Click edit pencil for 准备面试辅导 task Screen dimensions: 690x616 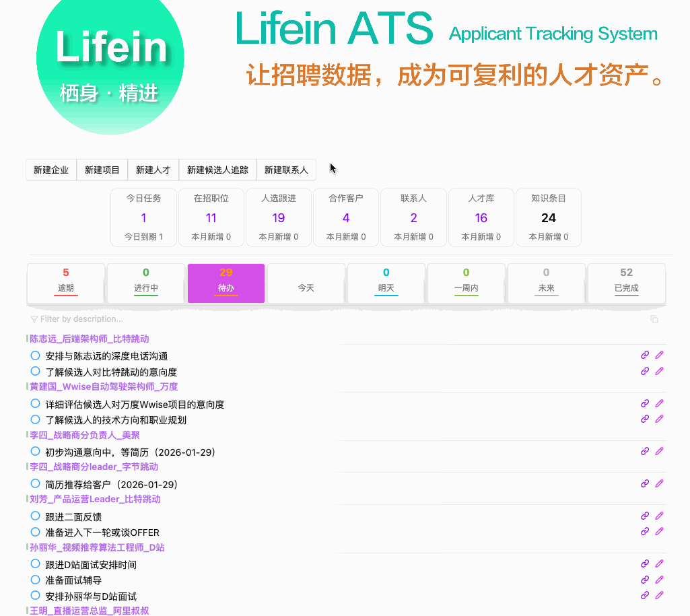tap(660, 580)
